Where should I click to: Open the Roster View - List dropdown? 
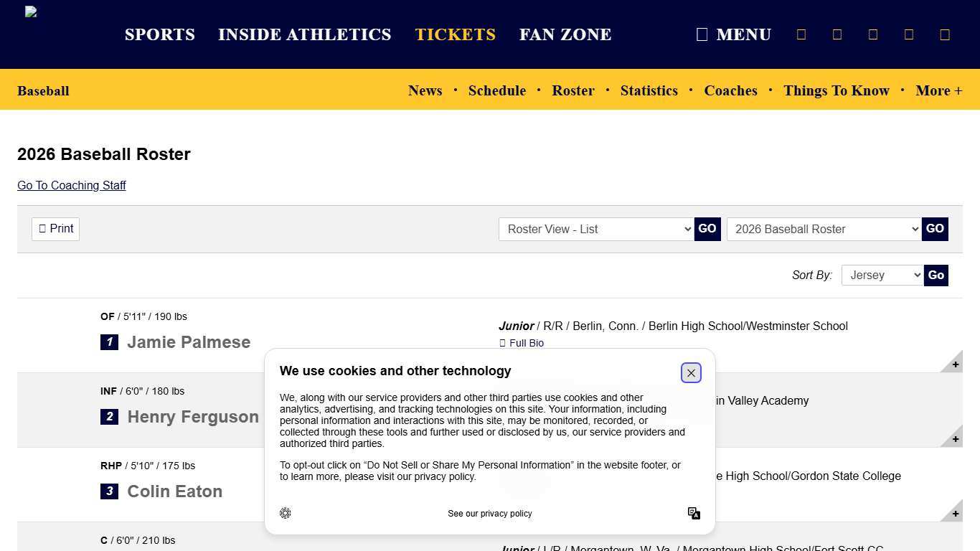tap(595, 230)
